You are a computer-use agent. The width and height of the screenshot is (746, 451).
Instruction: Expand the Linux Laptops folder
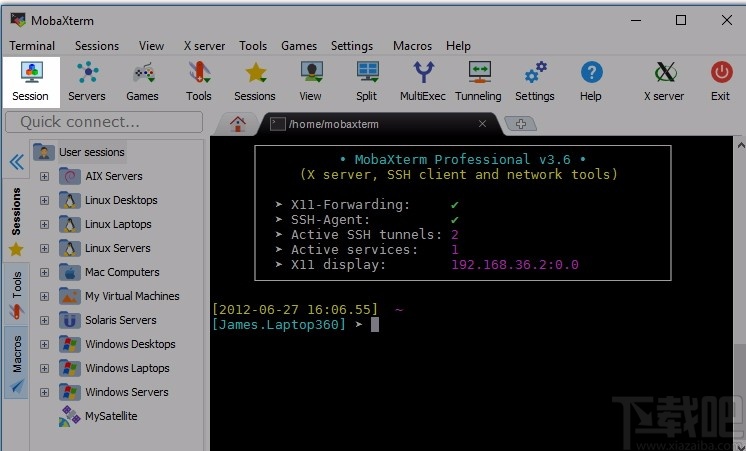44,224
